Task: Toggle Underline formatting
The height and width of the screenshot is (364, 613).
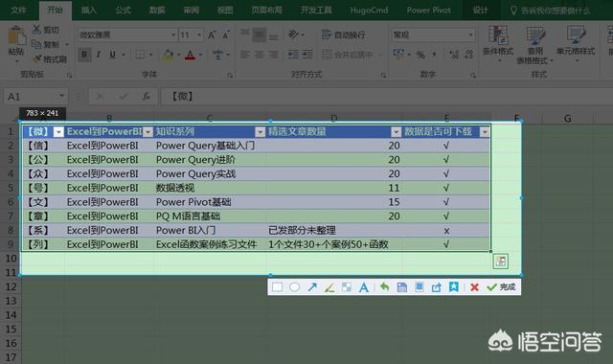Action: click(x=113, y=55)
